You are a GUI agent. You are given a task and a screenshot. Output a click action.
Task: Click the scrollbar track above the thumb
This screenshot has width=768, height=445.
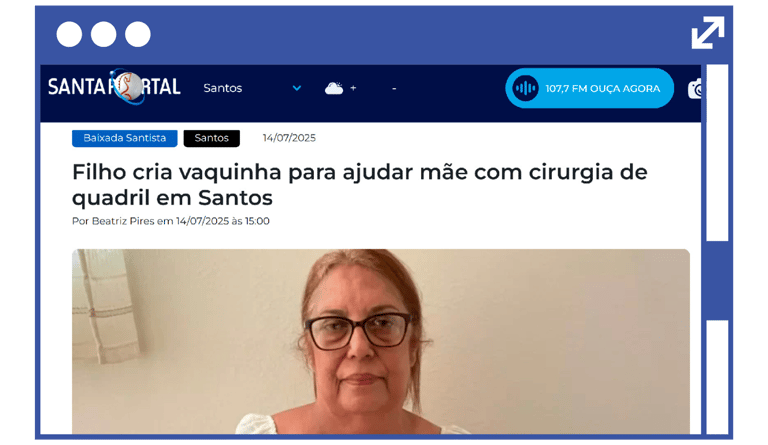point(717,153)
